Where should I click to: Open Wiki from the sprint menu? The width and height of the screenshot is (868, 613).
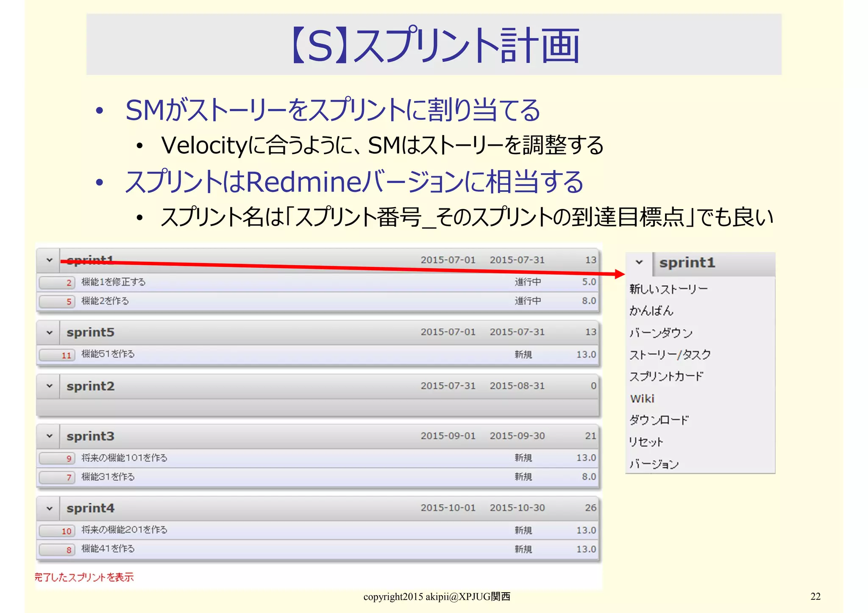click(x=642, y=399)
